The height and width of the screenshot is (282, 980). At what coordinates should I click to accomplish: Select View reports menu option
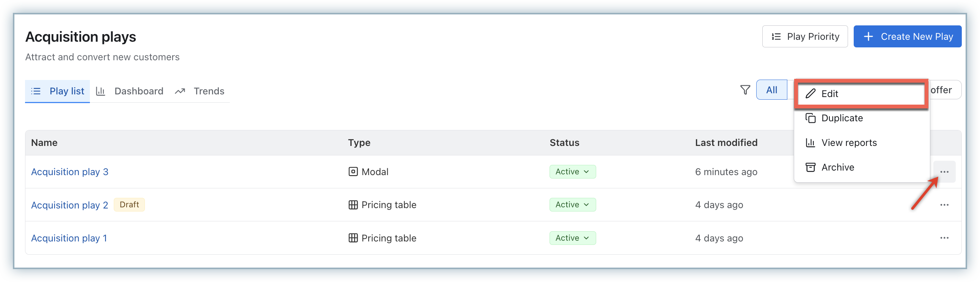coord(848,143)
